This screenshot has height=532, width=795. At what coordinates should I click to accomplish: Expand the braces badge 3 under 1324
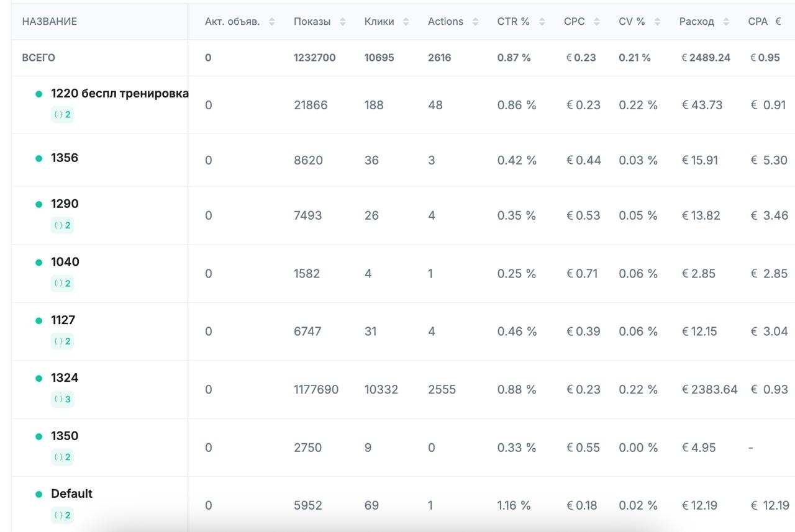coord(62,399)
